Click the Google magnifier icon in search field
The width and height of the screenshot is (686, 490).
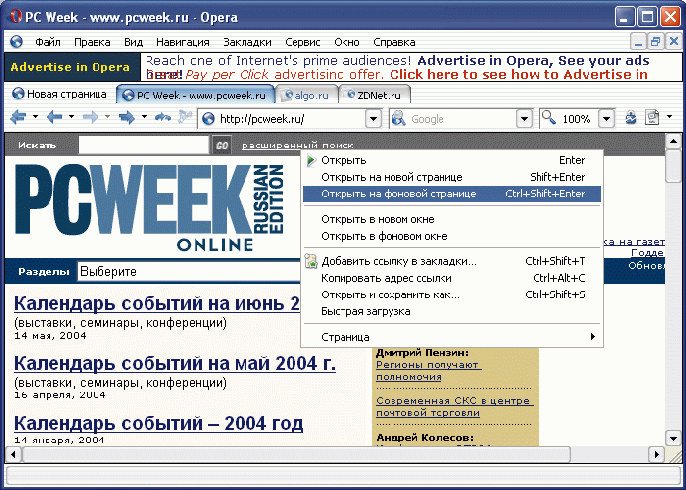click(x=398, y=119)
